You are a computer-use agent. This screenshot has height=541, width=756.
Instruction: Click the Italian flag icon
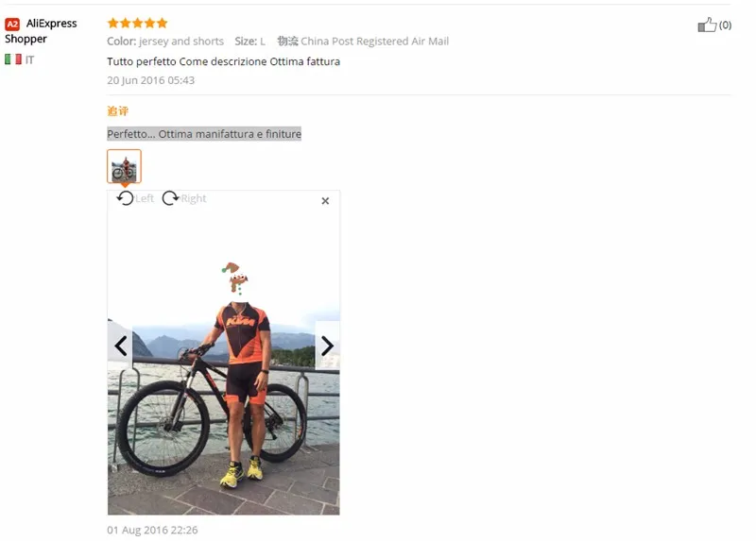click(13, 59)
